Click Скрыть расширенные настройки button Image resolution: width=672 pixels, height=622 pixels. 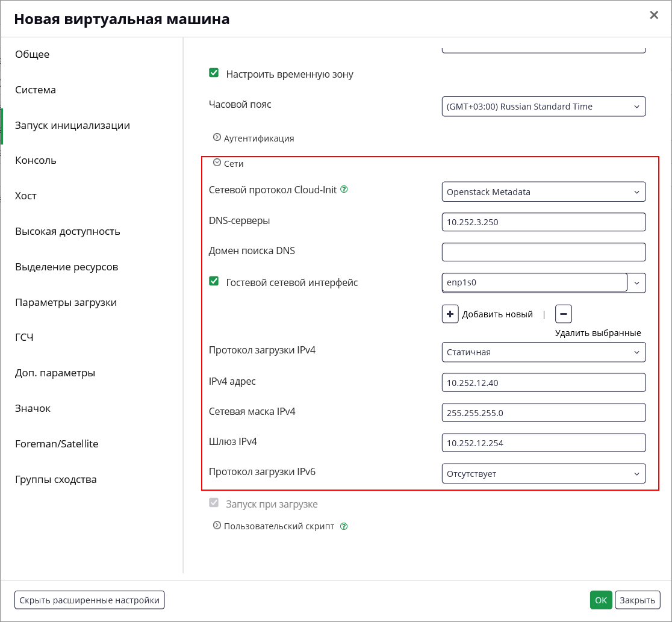pos(90,600)
